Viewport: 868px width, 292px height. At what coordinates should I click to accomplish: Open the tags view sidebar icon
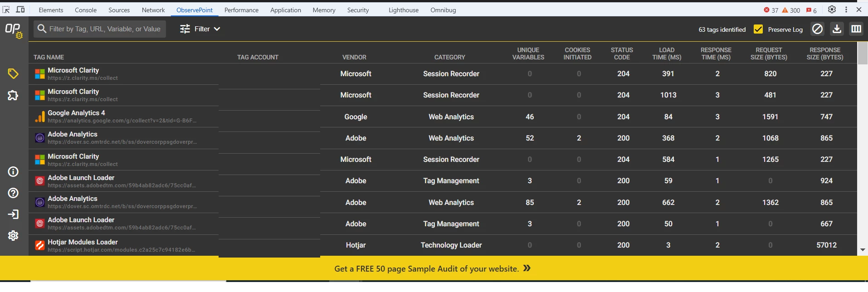13,73
